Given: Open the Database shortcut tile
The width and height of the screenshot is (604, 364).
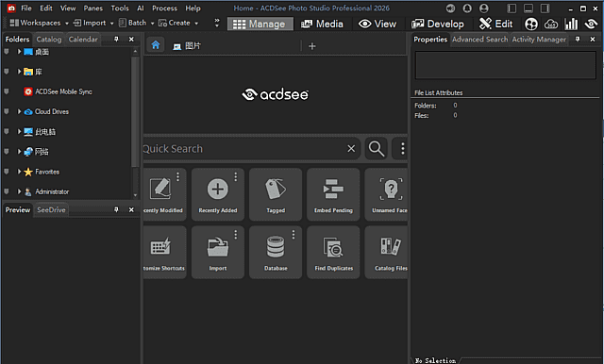Looking at the screenshot, I should click(276, 252).
